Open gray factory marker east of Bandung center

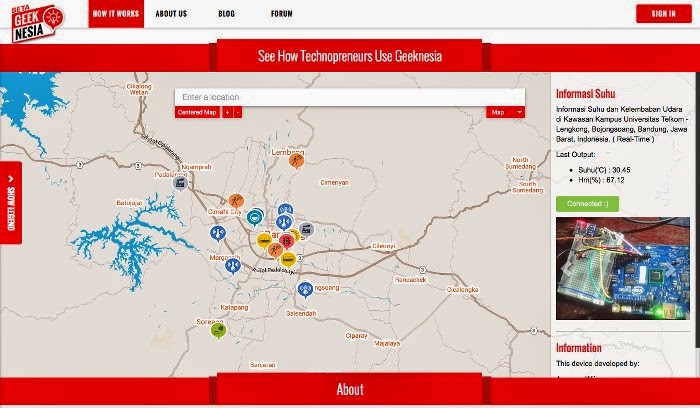tap(306, 230)
